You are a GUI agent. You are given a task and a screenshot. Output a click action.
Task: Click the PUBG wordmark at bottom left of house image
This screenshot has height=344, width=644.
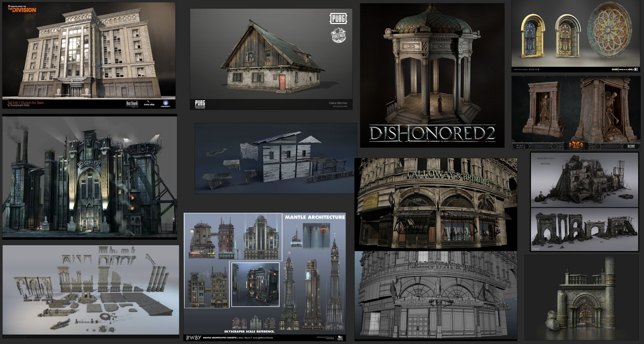[x=200, y=104]
